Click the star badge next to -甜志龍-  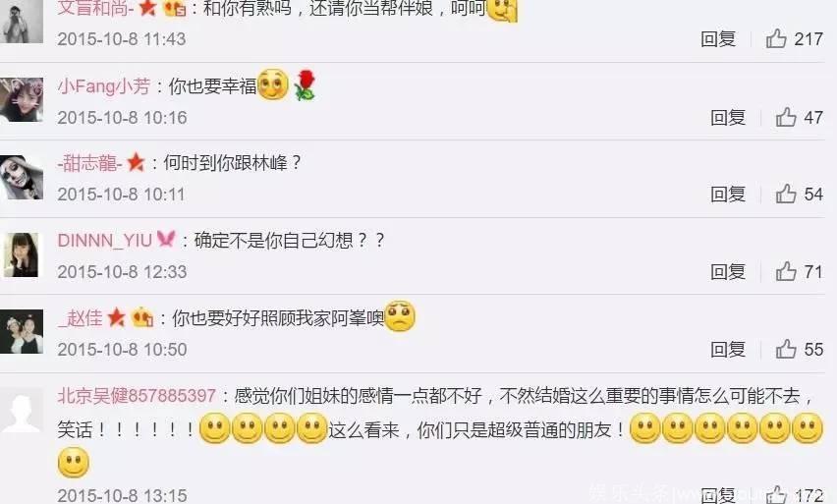[x=137, y=162]
